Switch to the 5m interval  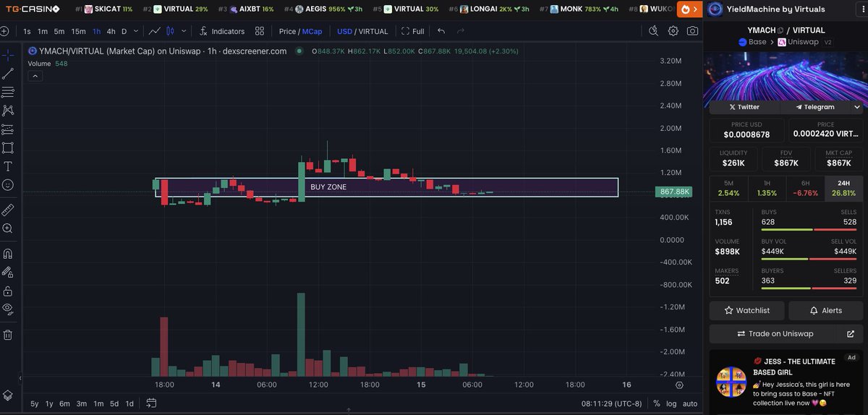click(59, 31)
